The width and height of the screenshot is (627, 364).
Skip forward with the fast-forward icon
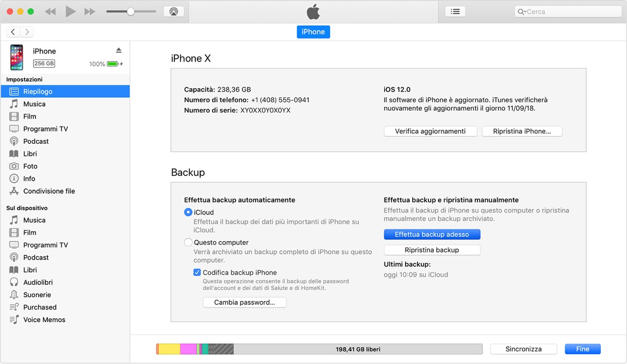(90, 11)
